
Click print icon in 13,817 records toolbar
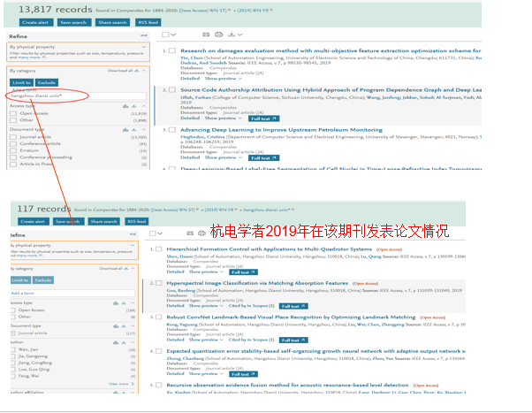tap(219, 34)
